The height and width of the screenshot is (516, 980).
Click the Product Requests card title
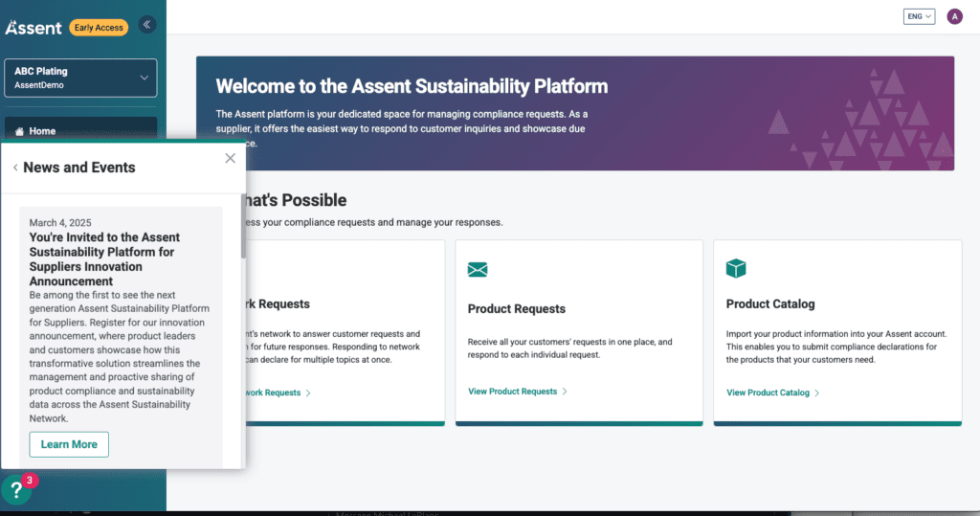(516, 309)
